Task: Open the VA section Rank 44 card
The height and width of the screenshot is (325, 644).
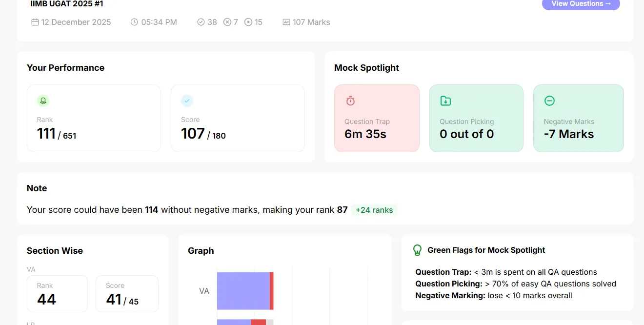Action: click(x=57, y=294)
